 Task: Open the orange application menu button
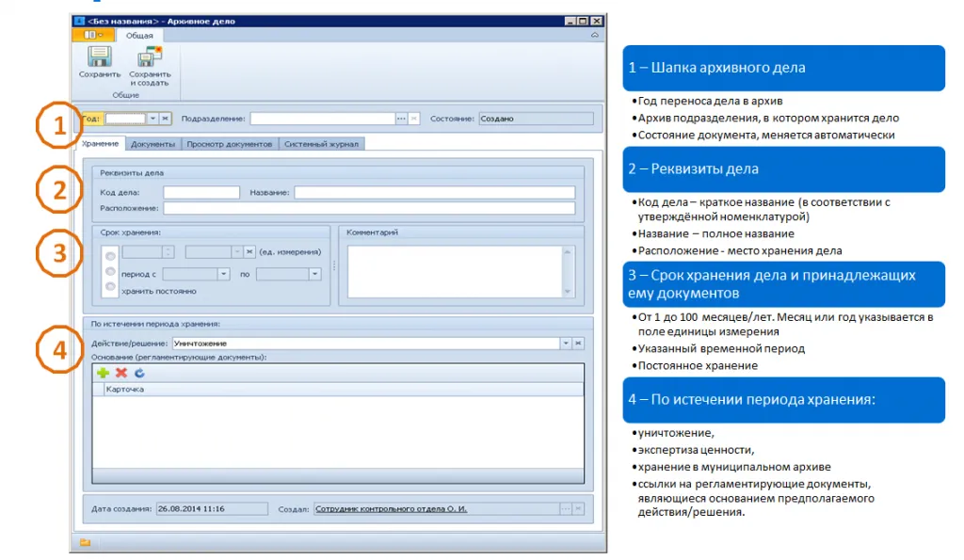tap(93, 36)
